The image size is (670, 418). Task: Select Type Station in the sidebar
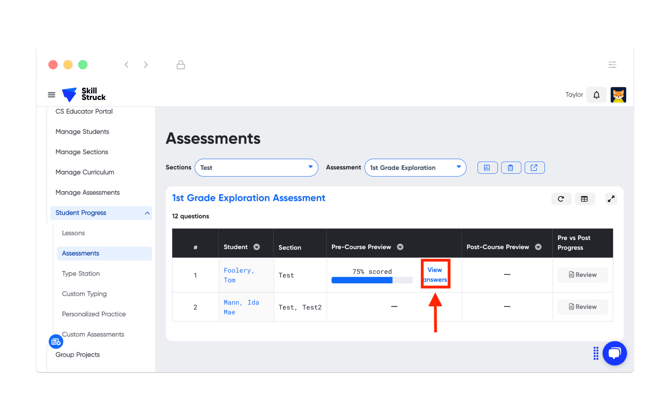tap(81, 273)
